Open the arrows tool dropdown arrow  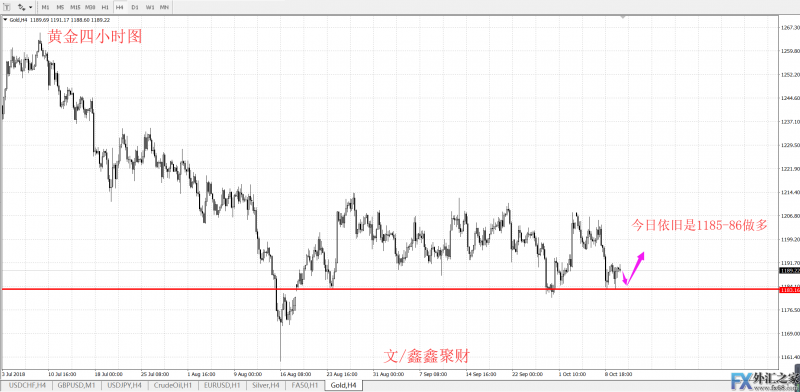pos(31,7)
